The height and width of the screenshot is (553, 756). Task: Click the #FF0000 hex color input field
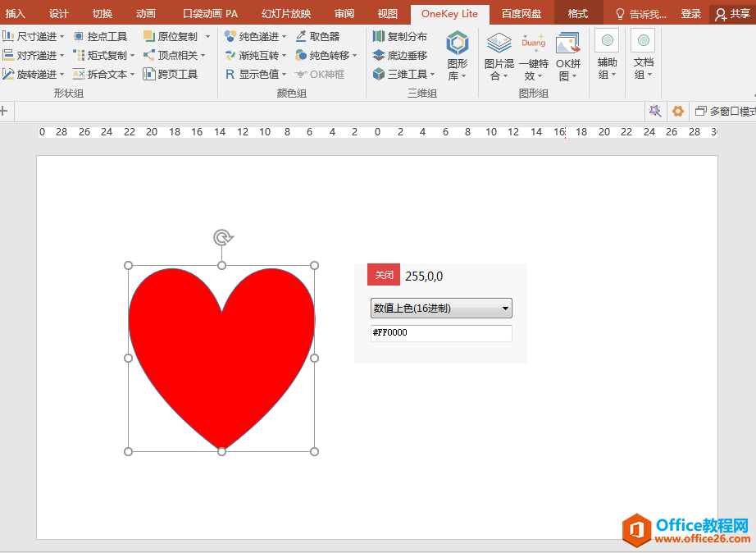click(x=441, y=333)
